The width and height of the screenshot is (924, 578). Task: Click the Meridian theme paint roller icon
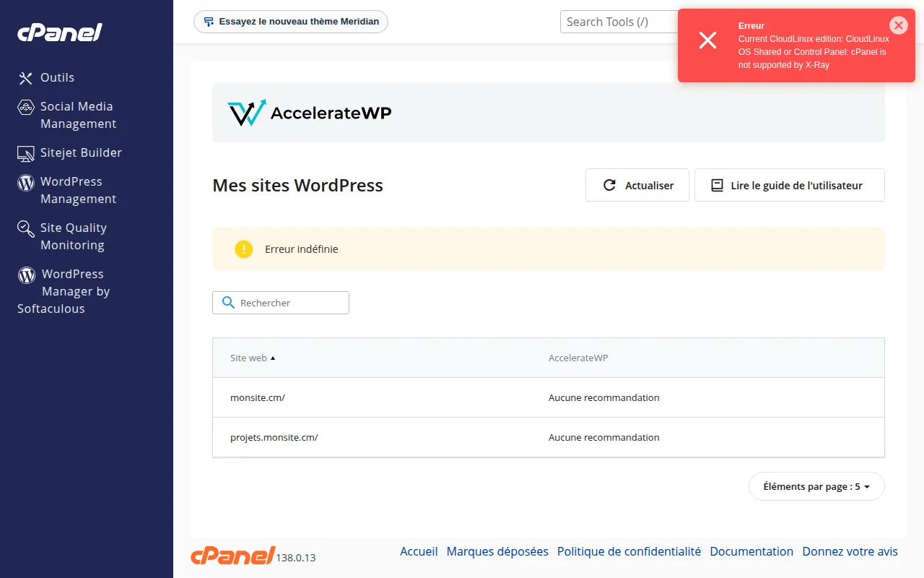(x=209, y=22)
